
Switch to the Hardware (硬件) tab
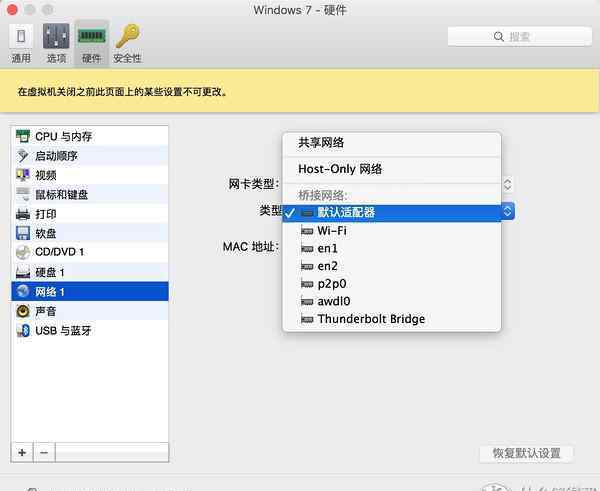pyautogui.click(x=91, y=43)
